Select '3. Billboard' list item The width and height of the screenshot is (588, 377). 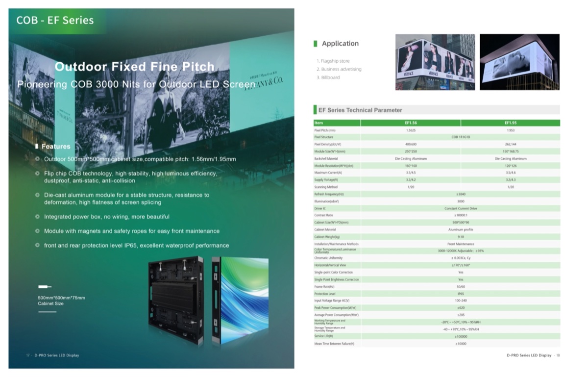[328, 77]
